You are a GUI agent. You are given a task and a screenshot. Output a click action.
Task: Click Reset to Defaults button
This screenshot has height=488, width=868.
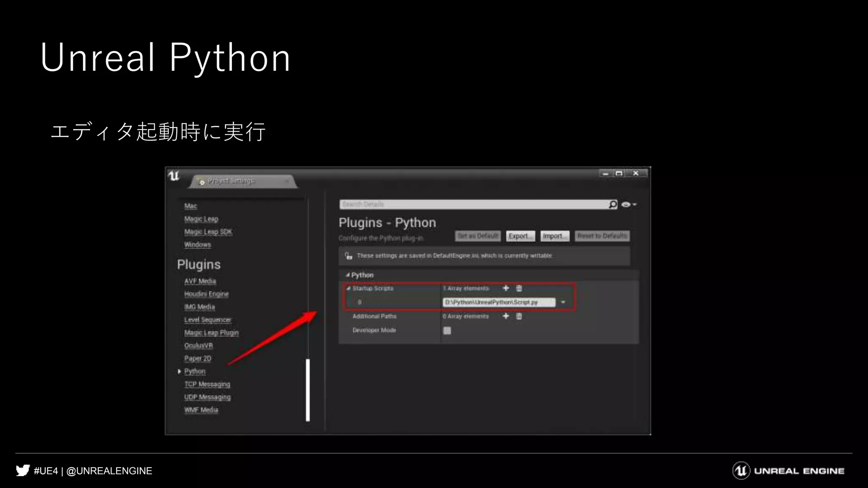[602, 236]
